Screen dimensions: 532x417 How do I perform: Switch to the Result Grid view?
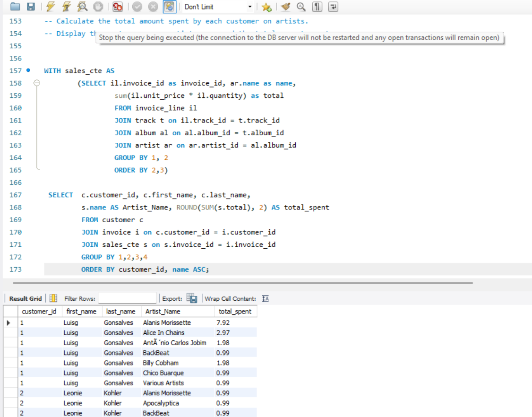click(x=26, y=298)
